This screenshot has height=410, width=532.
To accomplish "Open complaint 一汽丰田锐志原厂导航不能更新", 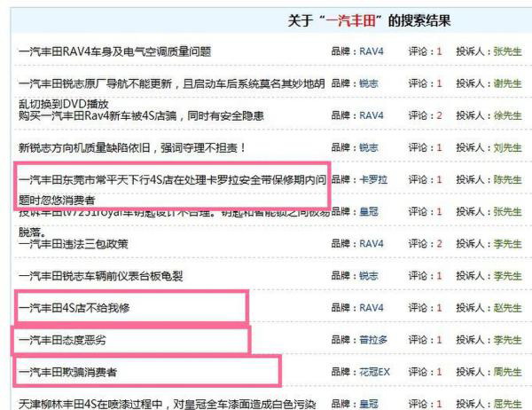I will 172,93.
